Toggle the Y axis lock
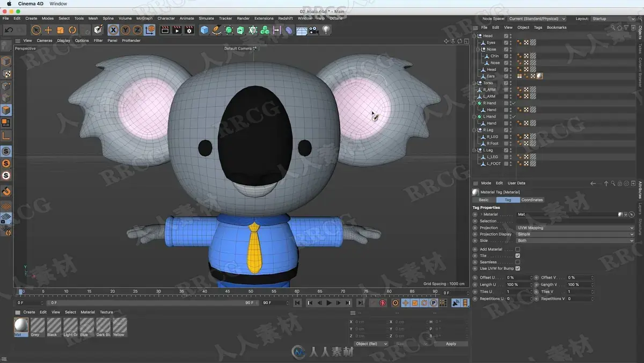This screenshot has width=644, height=363. coord(126,30)
